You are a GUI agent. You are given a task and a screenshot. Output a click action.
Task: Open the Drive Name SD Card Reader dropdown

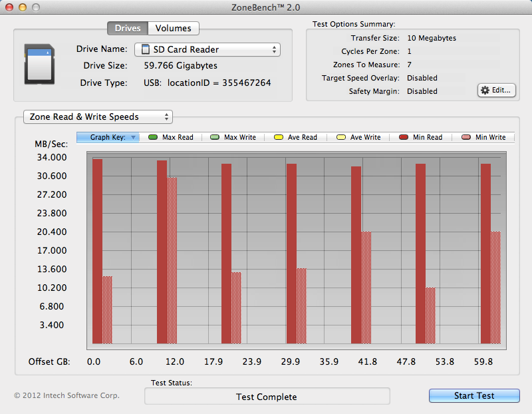tap(207, 49)
